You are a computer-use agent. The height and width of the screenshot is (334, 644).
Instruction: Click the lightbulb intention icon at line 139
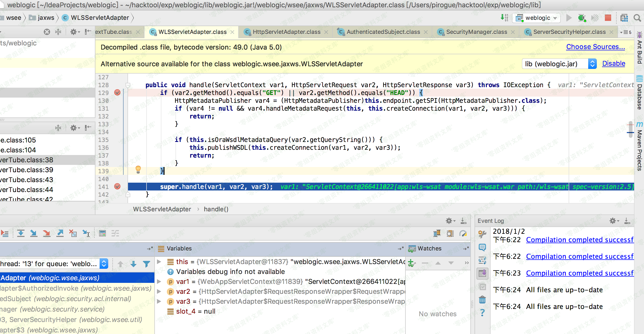pos(138,170)
